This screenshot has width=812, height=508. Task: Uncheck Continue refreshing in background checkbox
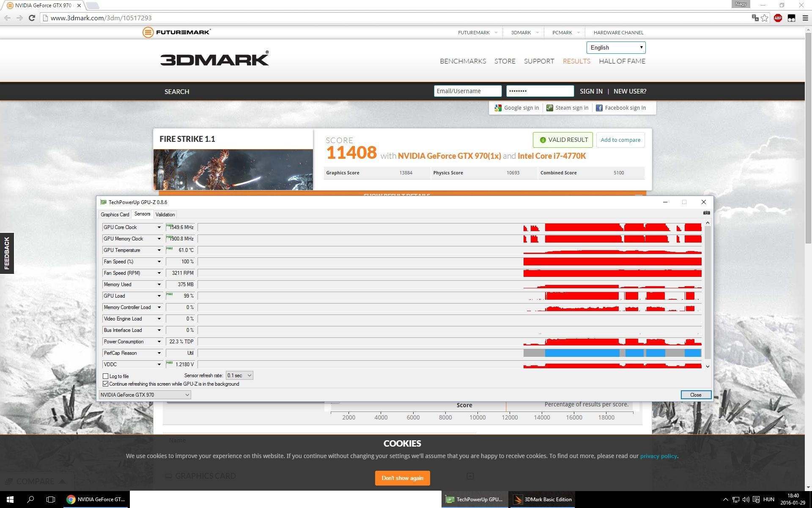(x=106, y=384)
